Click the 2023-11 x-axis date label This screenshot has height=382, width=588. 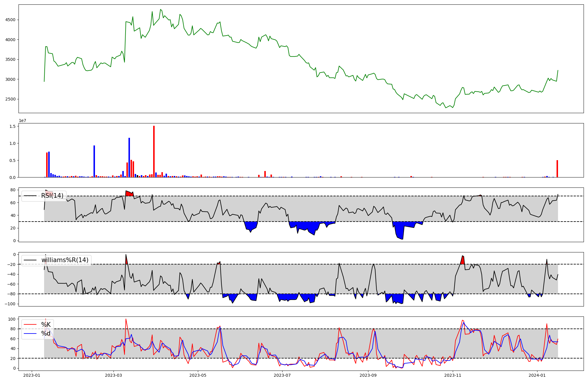[x=453, y=375]
